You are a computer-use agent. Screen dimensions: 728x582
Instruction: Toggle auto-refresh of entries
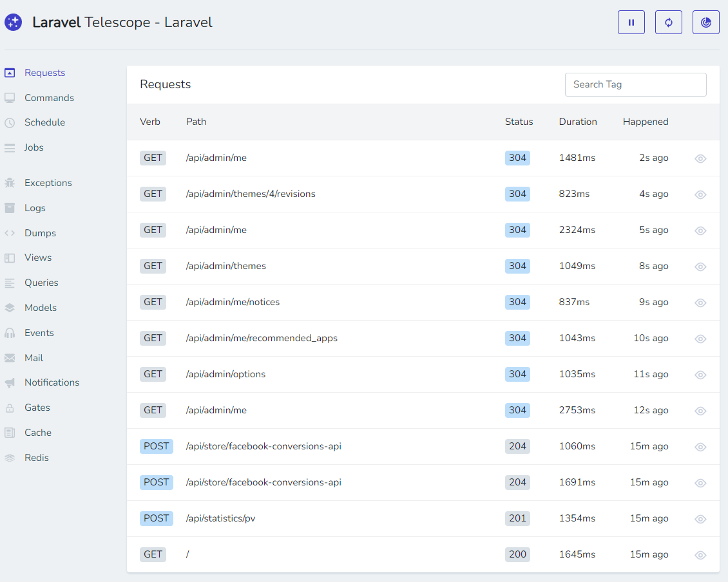click(x=668, y=23)
